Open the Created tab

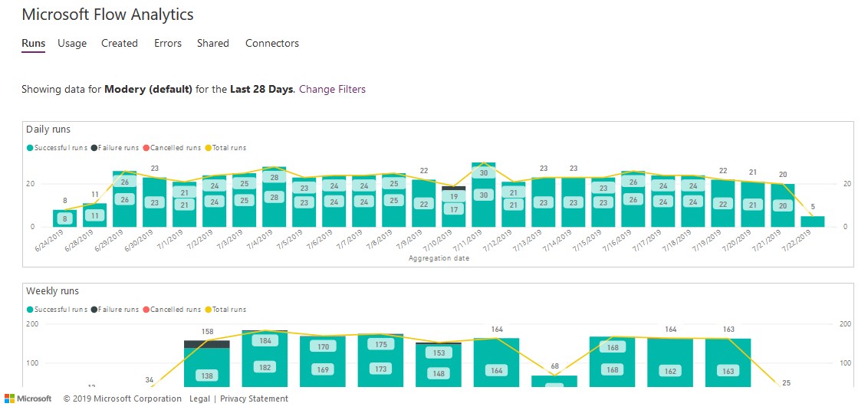[120, 43]
